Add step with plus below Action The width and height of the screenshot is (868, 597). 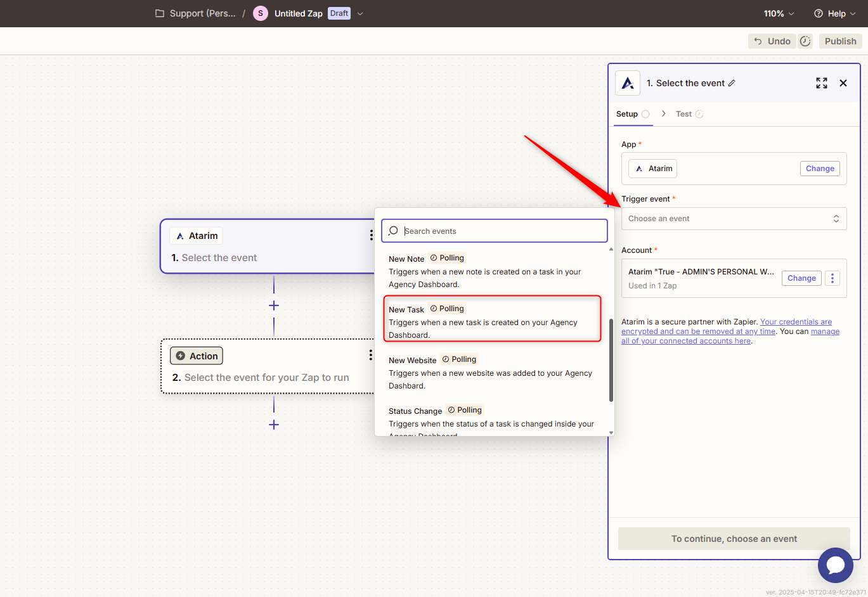274,425
